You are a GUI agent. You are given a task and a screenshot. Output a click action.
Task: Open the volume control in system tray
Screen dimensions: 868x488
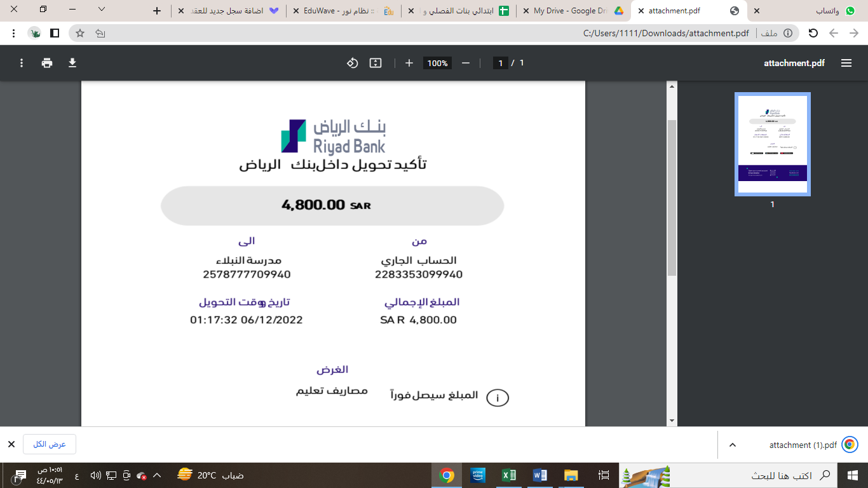click(x=96, y=475)
